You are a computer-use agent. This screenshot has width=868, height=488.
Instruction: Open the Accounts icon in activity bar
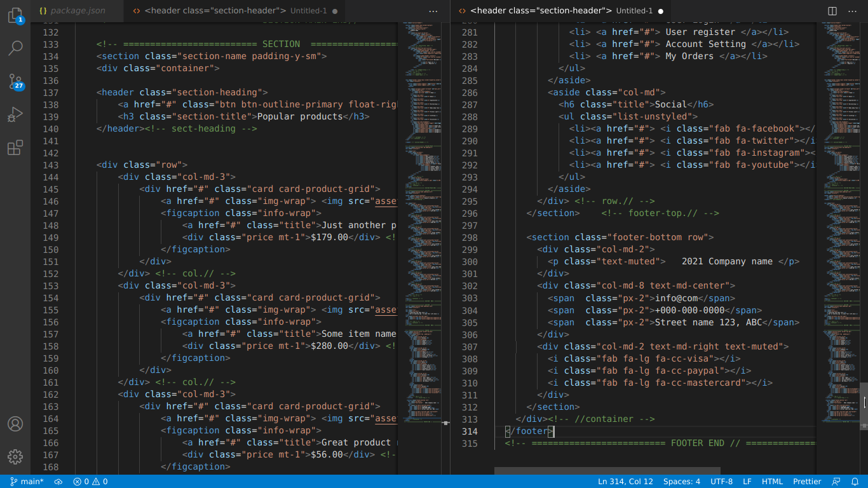(x=15, y=424)
